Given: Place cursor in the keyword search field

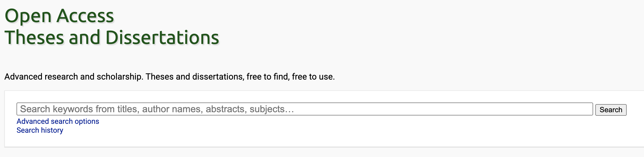Looking at the screenshot, I should (304, 109).
